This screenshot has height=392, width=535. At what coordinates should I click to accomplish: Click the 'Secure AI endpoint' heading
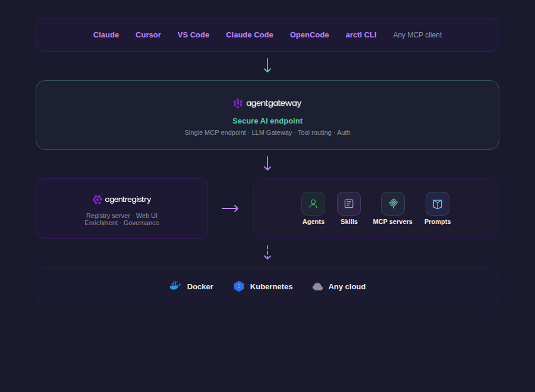pos(267,121)
